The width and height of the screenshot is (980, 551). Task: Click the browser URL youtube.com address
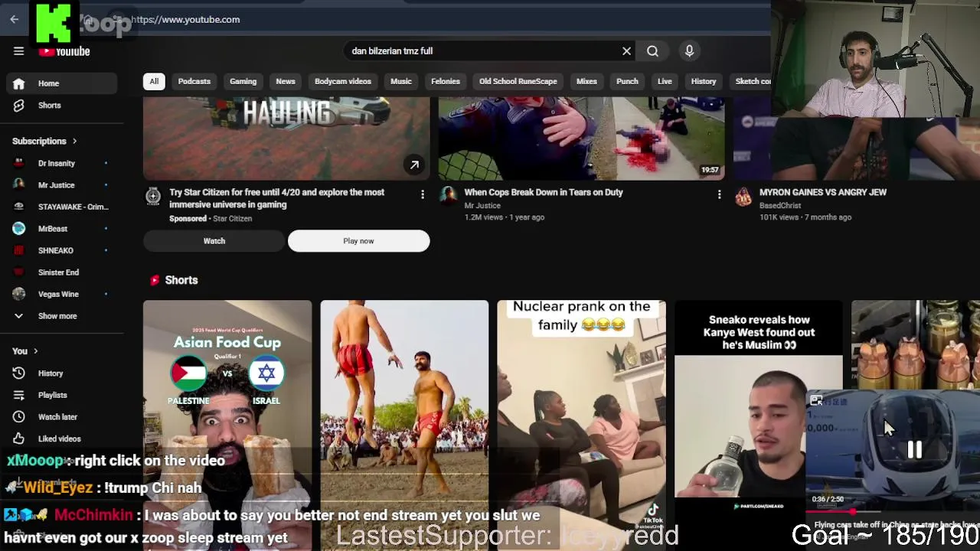[185, 19]
